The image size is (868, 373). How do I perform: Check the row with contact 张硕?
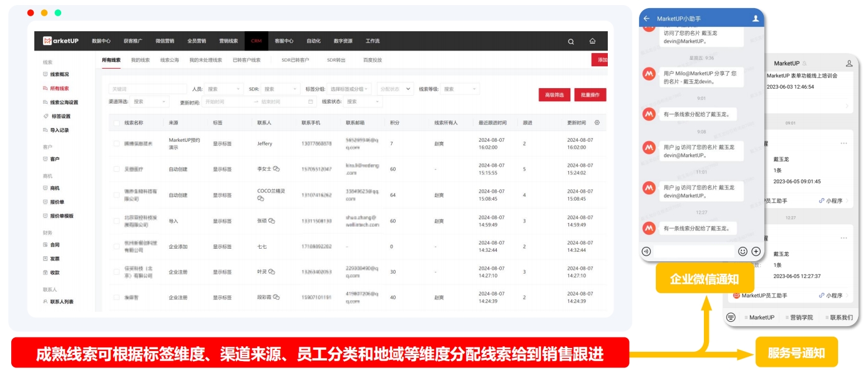(x=116, y=221)
